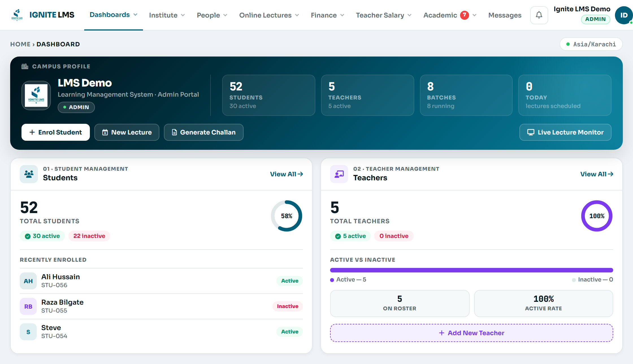Viewport: 633px width, 364px height.
Task: Click the arrow on Teachers View All
Action: click(611, 174)
